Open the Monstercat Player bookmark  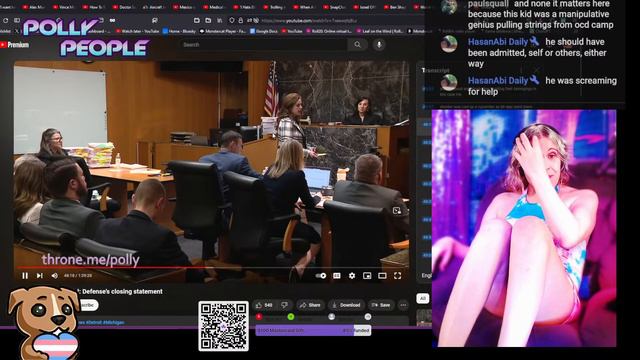coord(224,31)
